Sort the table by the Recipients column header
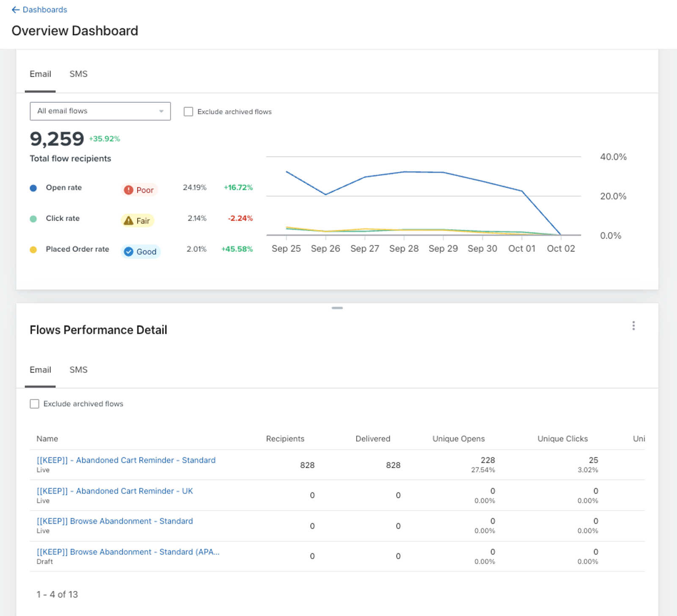Viewport: 677px width, 616px height. pos(285,439)
